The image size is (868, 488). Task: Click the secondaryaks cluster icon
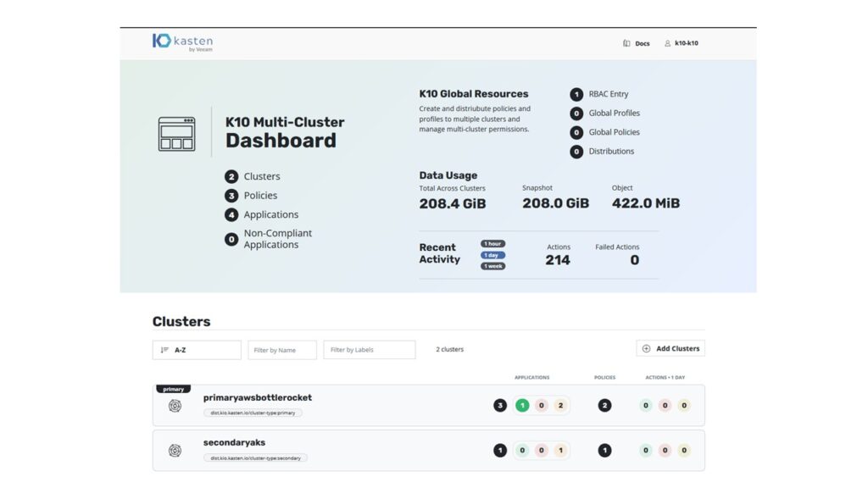[x=175, y=451]
